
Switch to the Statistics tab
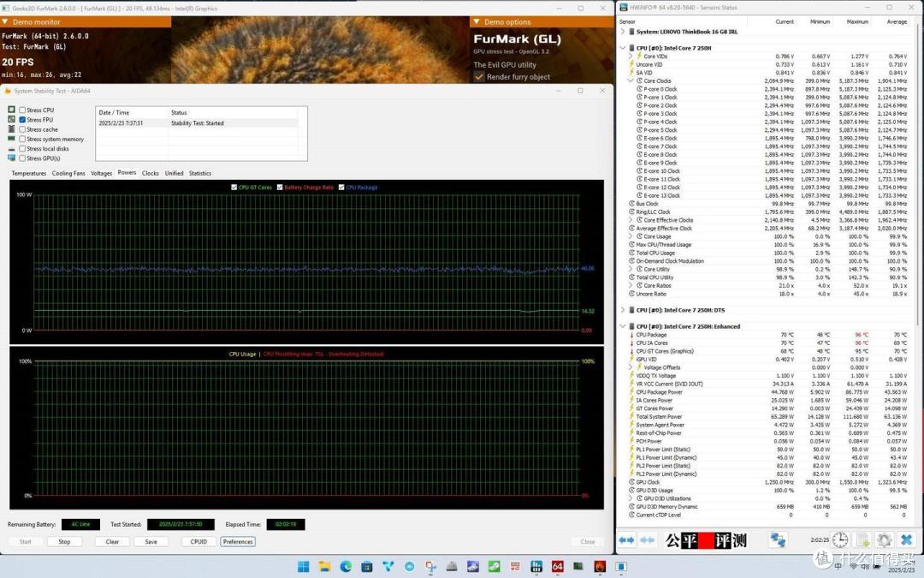pos(199,173)
